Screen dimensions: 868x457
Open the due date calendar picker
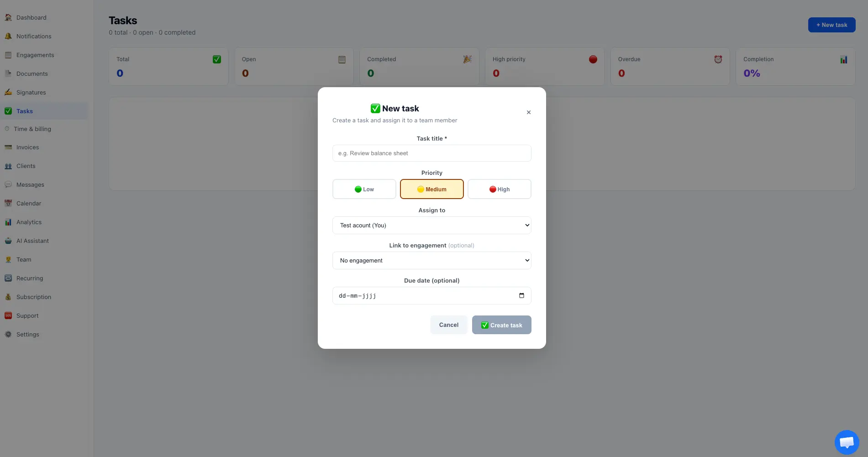pos(521,295)
